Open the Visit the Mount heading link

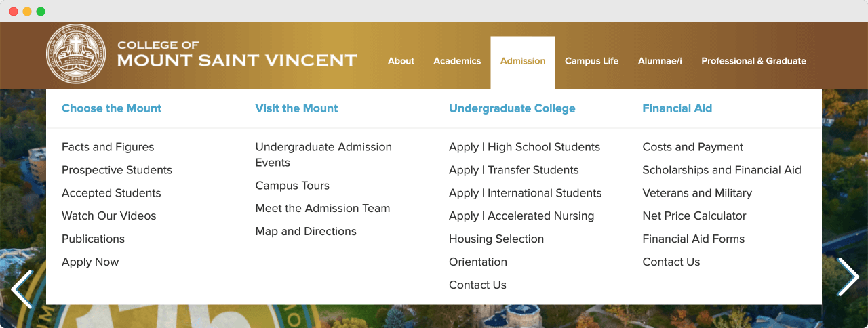point(296,108)
